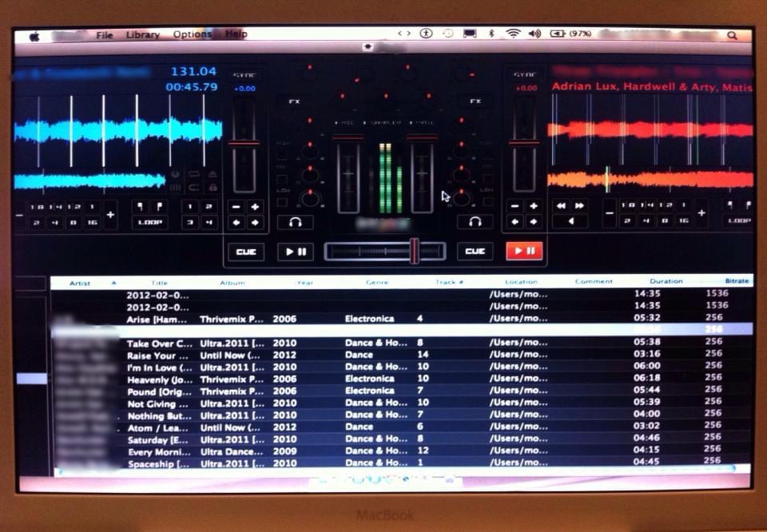Hit CUE on the right deck
This screenshot has height=532, width=767.
coord(475,252)
